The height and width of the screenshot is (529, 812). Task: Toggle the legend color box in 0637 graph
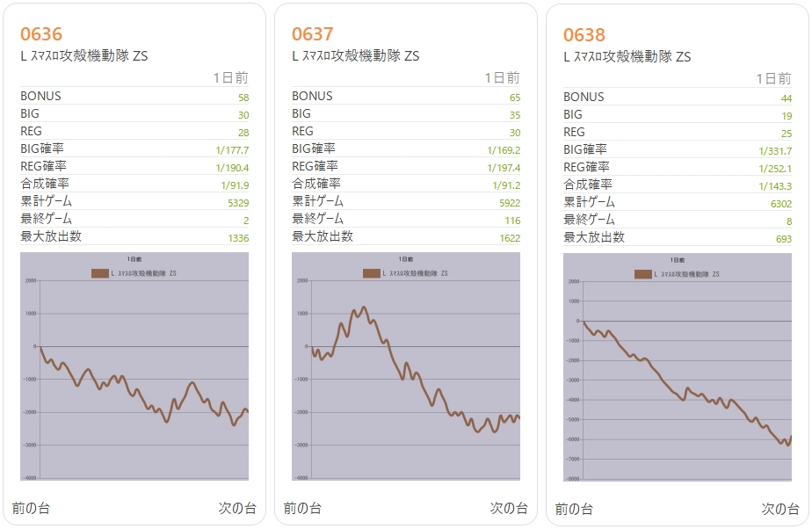click(x=371, y=273)
